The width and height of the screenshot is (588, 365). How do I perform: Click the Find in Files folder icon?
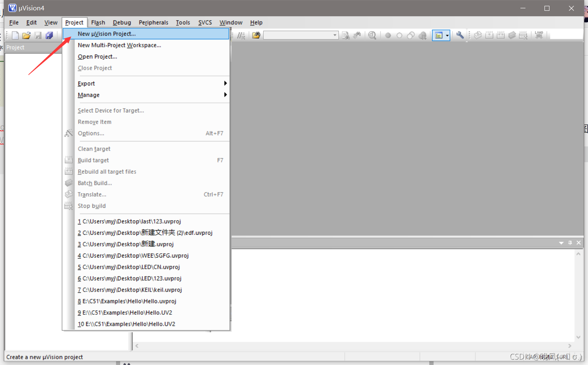[x=256, y=35]
